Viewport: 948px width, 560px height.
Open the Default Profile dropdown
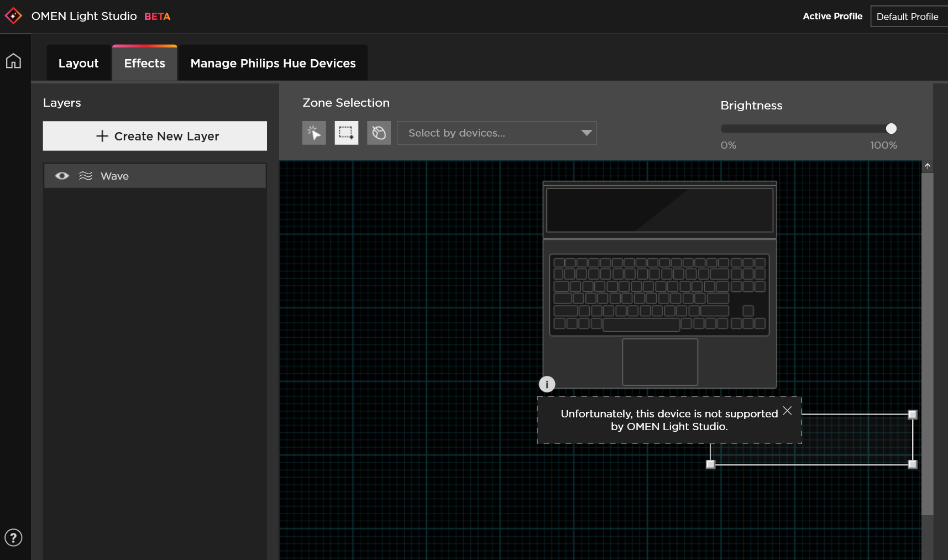909,17
